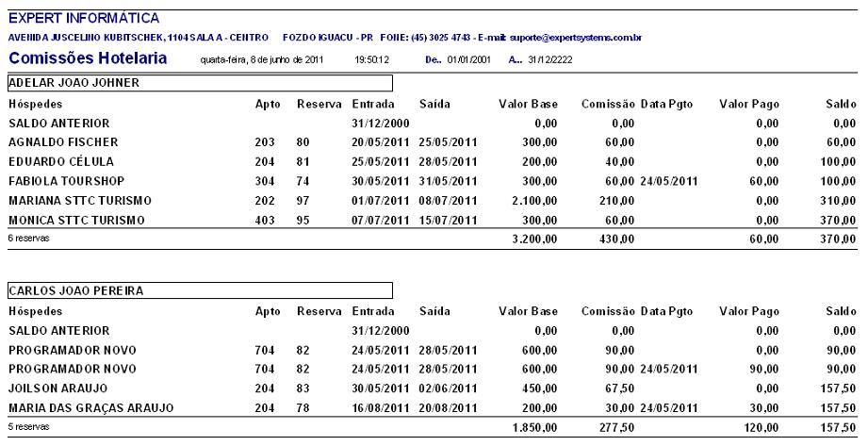Click the 1.850,00 Valor Base total
Viewport: 868px width, 446px height.
[533, 429]
